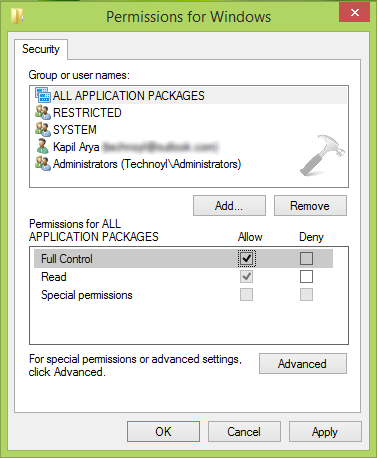Image resolution: width=377 pixels, height=458 pixels.
Task: Click the folder icon in title bar
Action: [x=17, y=16]
